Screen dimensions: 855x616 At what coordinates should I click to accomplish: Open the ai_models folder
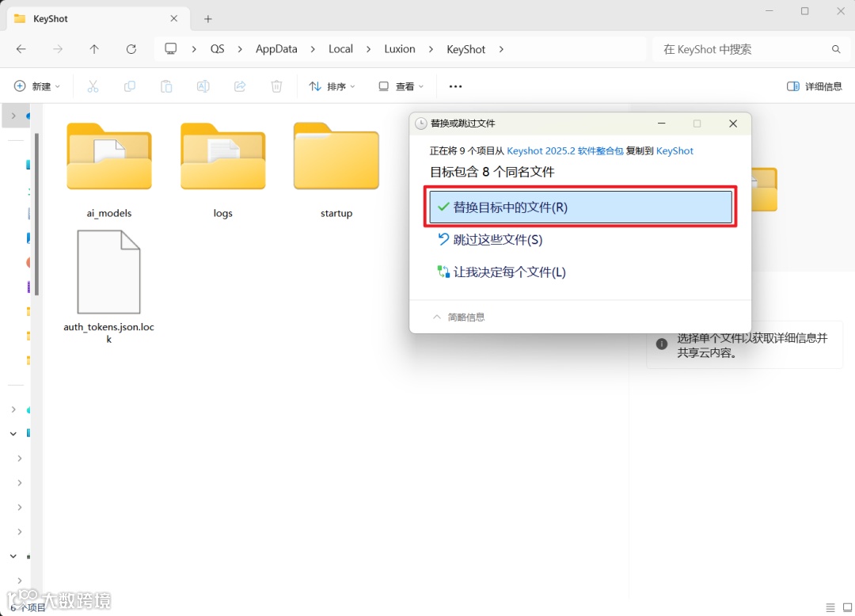[109, 170]
